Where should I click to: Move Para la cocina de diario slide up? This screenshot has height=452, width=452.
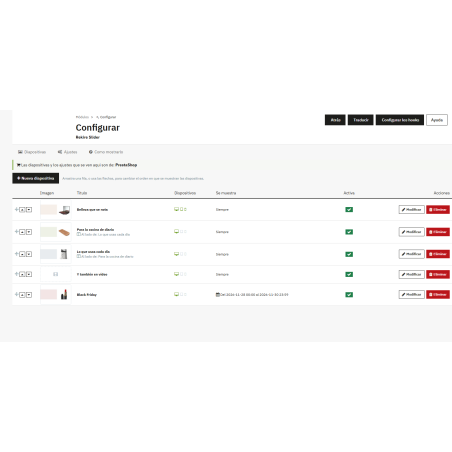click(x=22, y=232)
